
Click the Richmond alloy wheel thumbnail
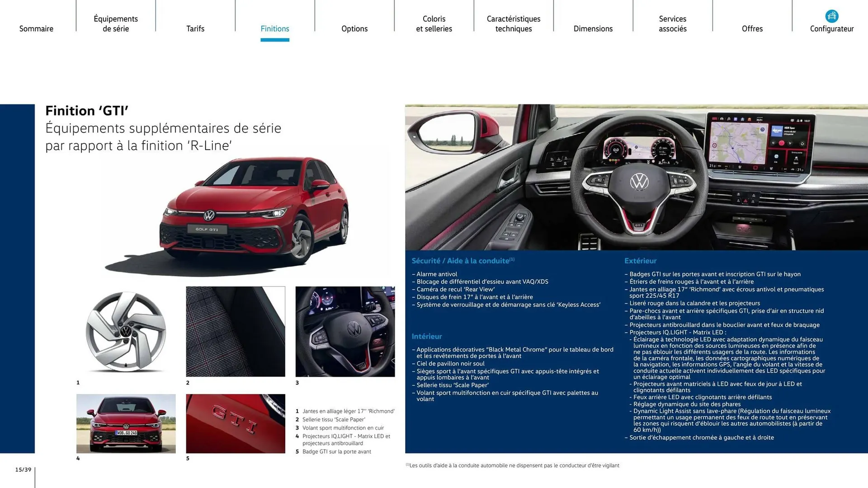click(x=126, y=331)
